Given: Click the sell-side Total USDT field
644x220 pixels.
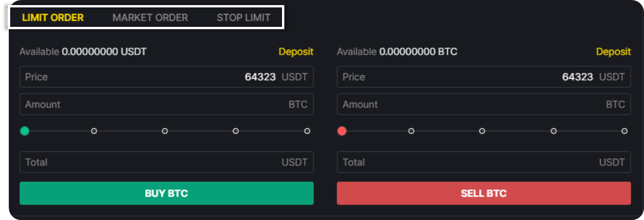Looking at the screenshot, I should tap(484, 162).
